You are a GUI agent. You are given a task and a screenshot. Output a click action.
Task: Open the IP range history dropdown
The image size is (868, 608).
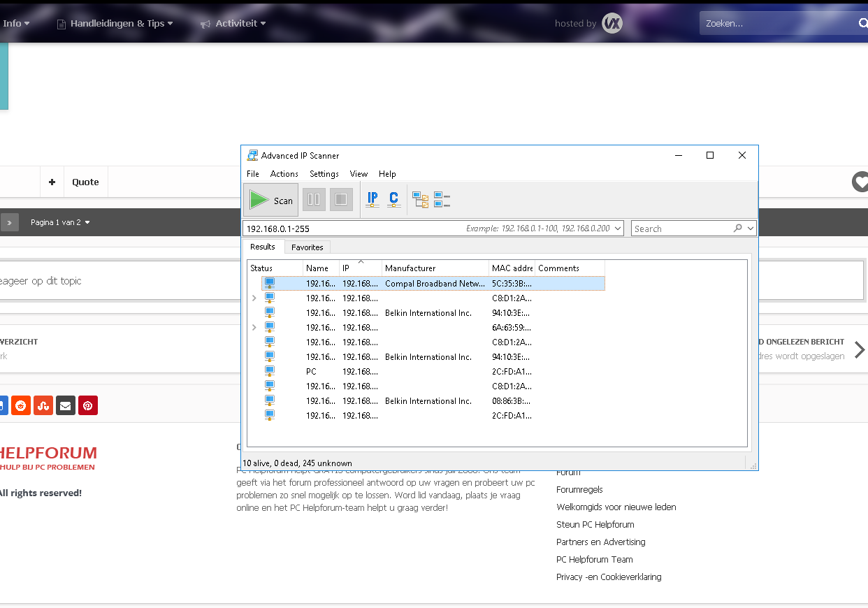pos(616,229)
